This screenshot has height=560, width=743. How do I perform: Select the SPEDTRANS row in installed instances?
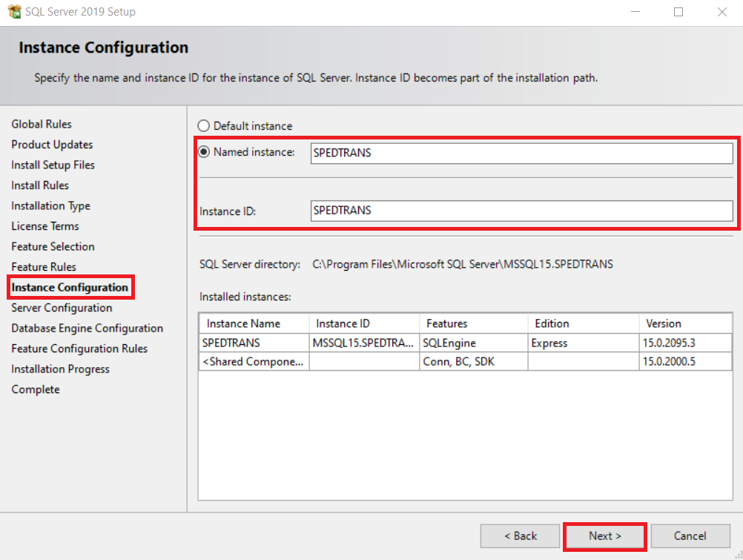coord(466,343)
